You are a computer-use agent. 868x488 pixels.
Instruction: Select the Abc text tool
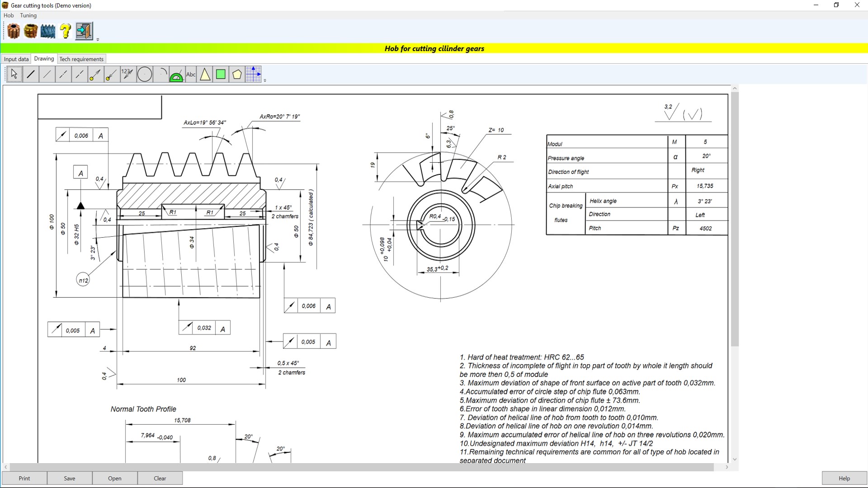(x=191, y=74)
